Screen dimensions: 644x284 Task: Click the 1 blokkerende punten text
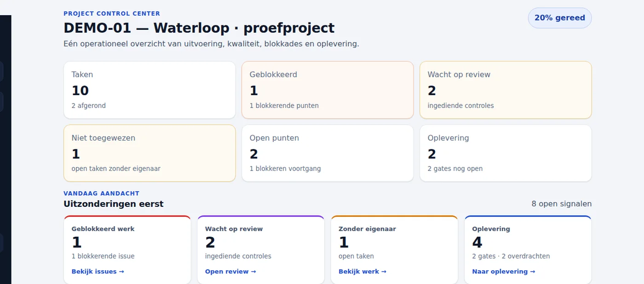click(x=284, y=106)
